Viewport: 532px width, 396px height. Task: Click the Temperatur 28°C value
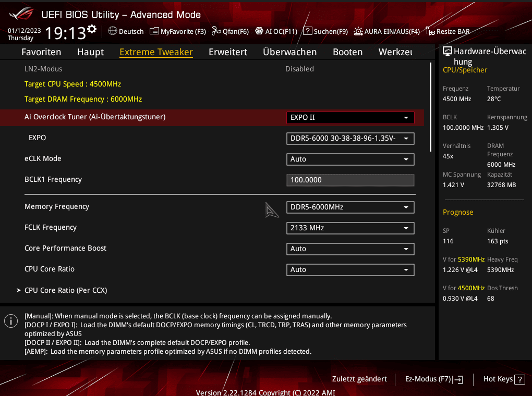coord(493,99)
